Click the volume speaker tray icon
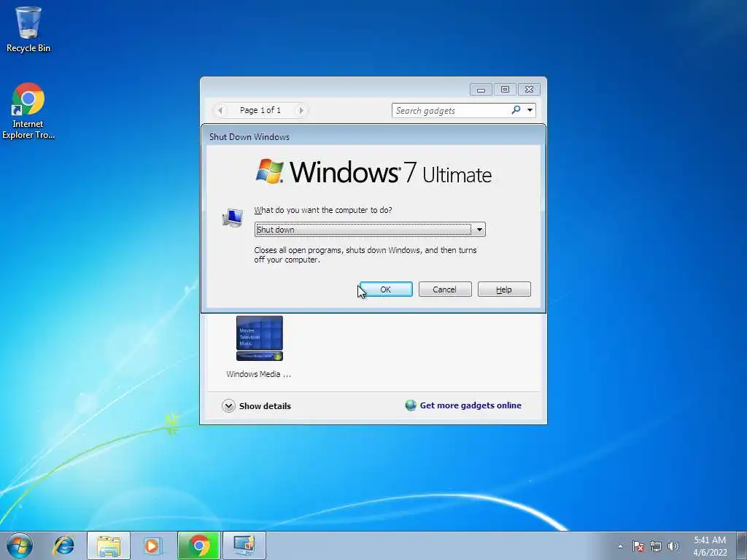The width and height of the screenshot is (747, 560). pos(673,546)
